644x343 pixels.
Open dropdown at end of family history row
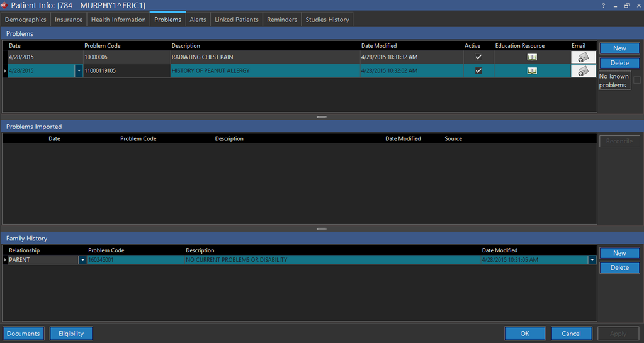[592, 260]
